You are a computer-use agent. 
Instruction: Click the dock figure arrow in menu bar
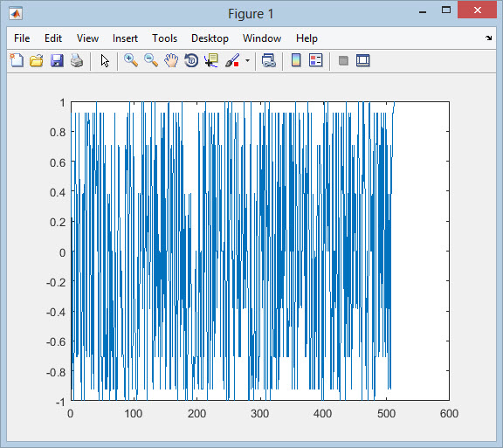point(488,38)
